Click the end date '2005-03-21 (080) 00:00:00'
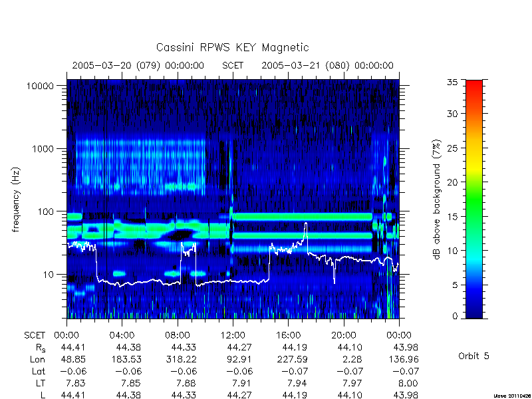Viewport: 532px width, 399px height. 327,65
